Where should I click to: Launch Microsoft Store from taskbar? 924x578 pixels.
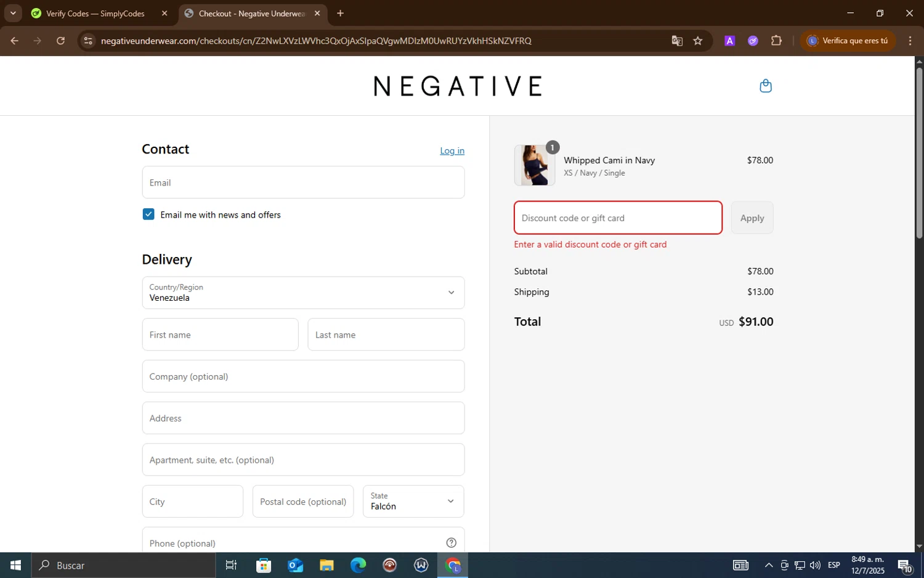coord(264,565)
